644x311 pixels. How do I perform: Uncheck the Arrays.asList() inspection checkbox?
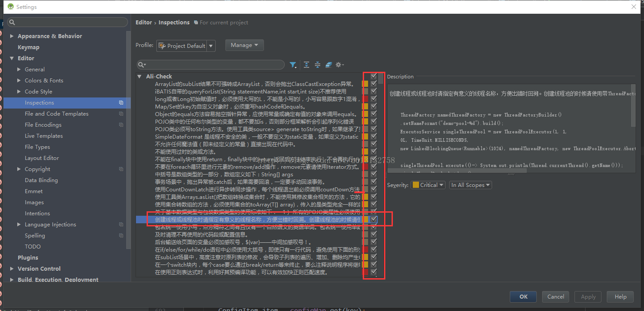[374, 197]
